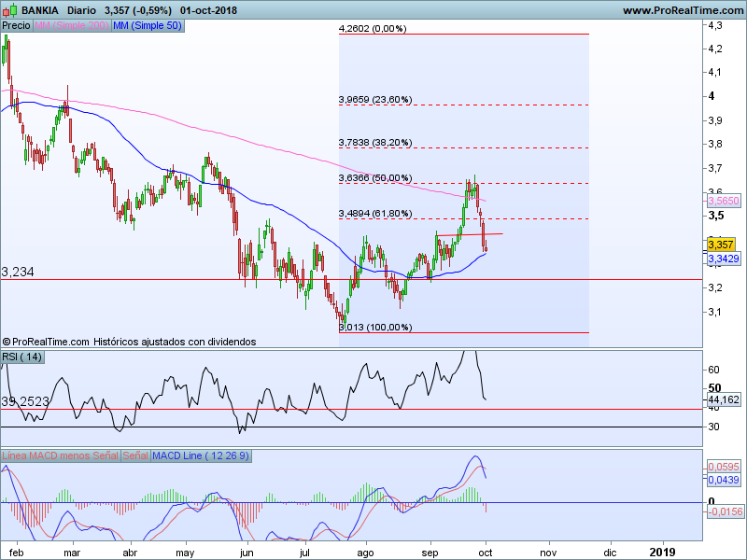Click the pink 3,5650 moving average price tag
Screen dimensions: 747x560
[724, 201]
